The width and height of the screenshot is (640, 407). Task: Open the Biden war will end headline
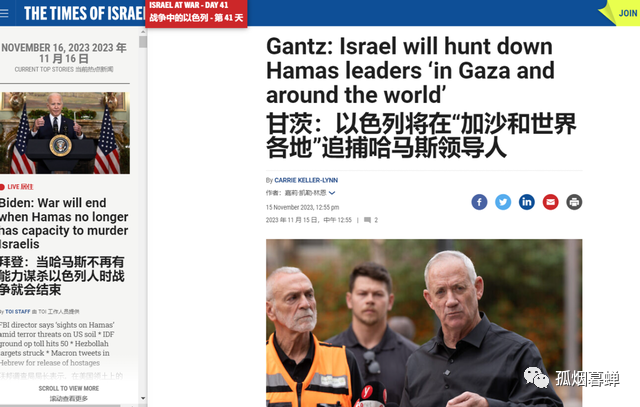[x=64, y=223]
